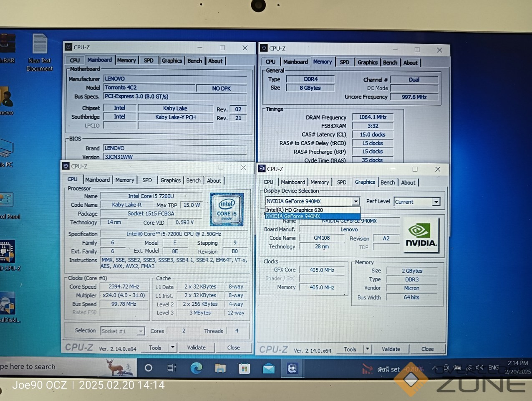Click Validate button in the Processor window
The height and width of the screenshot is (401, 532).
[196, 348]
